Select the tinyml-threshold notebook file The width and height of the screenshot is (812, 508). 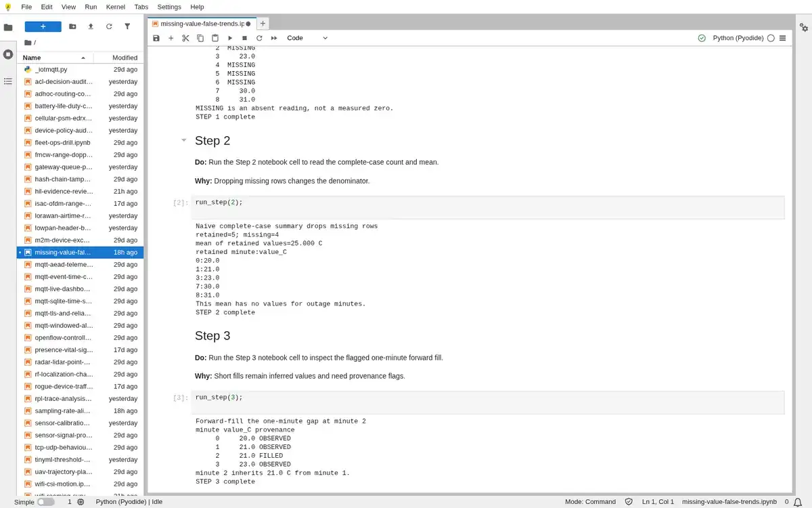[80, 460]
